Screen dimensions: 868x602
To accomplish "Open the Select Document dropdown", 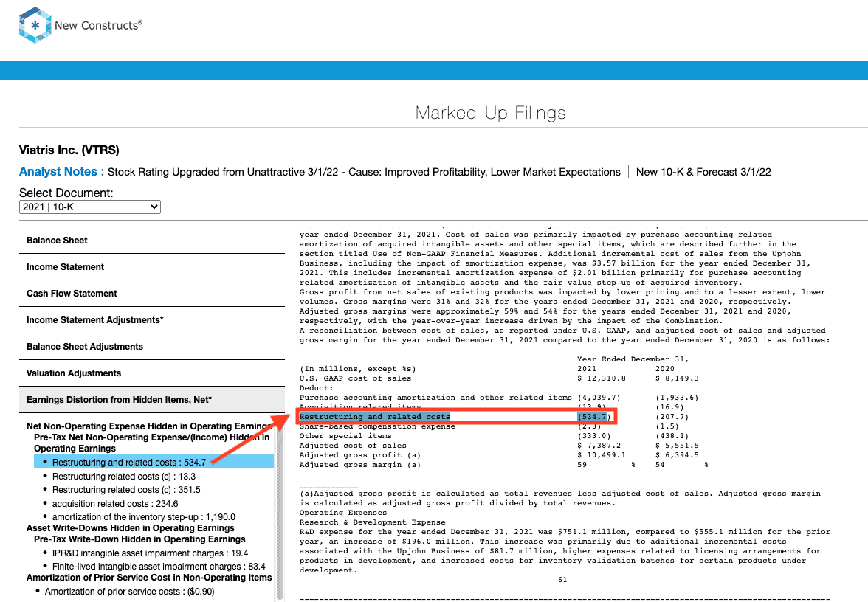I will point(90,207).
